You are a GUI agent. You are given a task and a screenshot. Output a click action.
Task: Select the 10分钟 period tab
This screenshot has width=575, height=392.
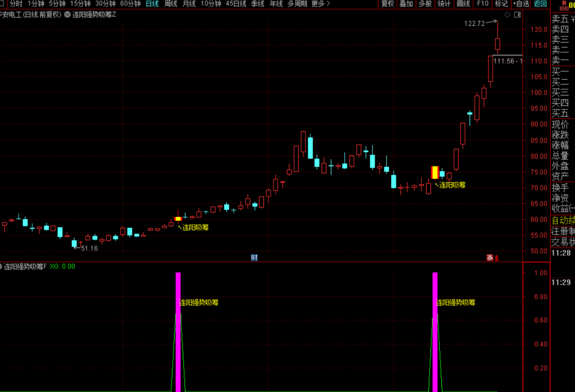[x=211, y=4]
